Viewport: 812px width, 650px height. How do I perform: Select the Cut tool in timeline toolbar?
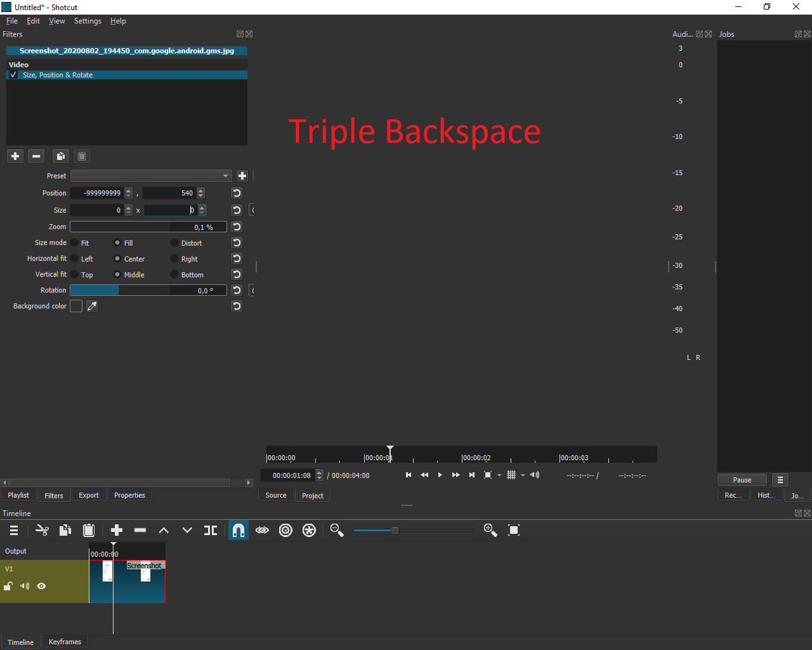tap(43, 530)
